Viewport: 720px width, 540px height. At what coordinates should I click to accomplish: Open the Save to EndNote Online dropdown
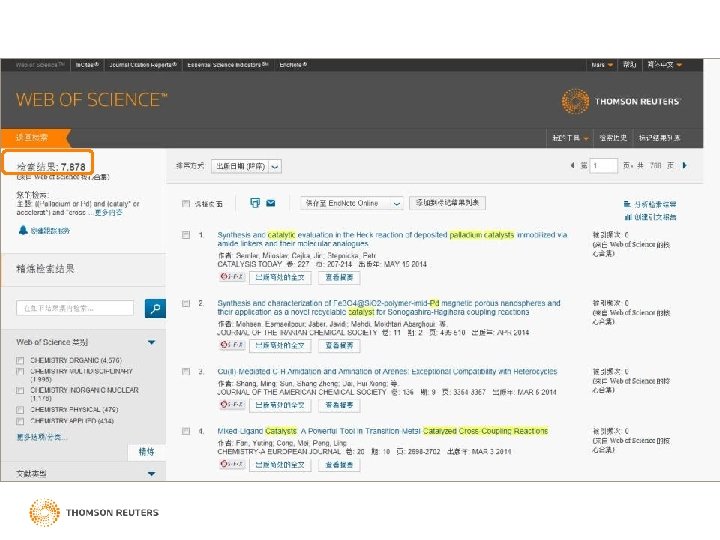pyautogui.click(x=352, y=203)
